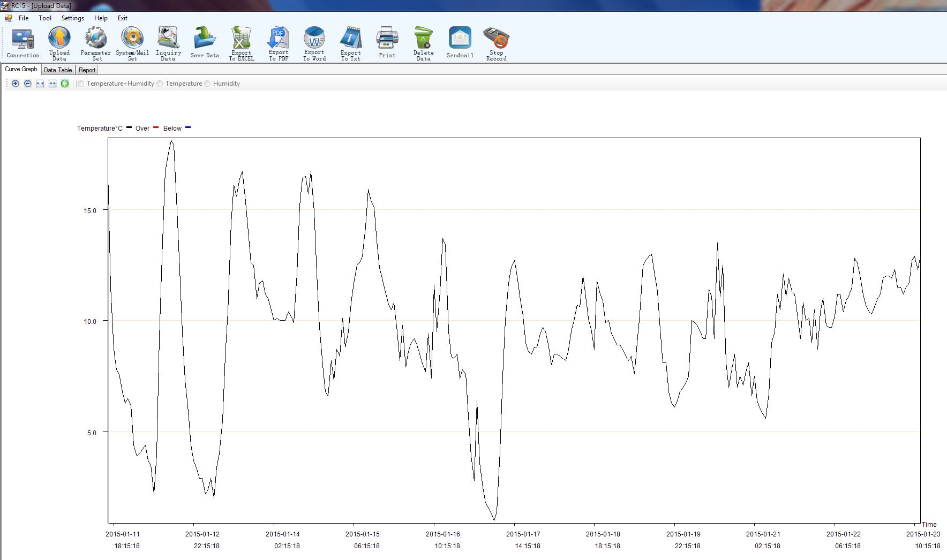Click the green back arrow icon

pyautogui.click(x=65, y=84)
